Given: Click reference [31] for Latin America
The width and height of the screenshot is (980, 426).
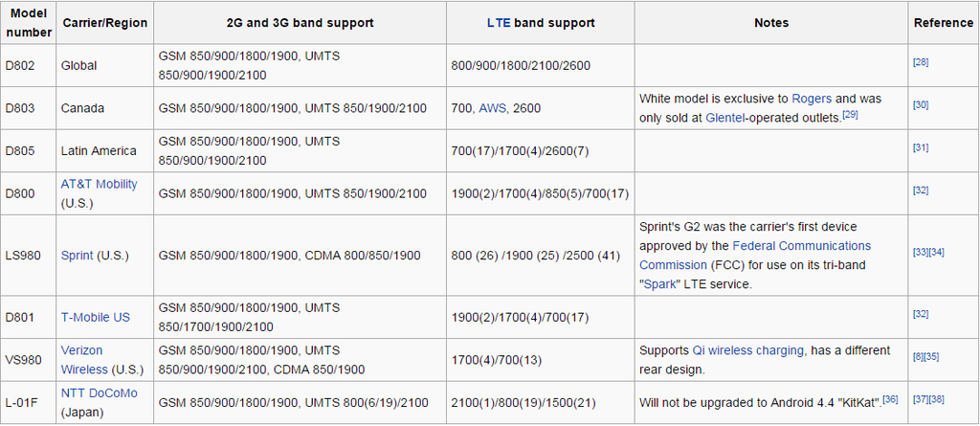Looking at the screenshot, I should click(x=921, y=147).
